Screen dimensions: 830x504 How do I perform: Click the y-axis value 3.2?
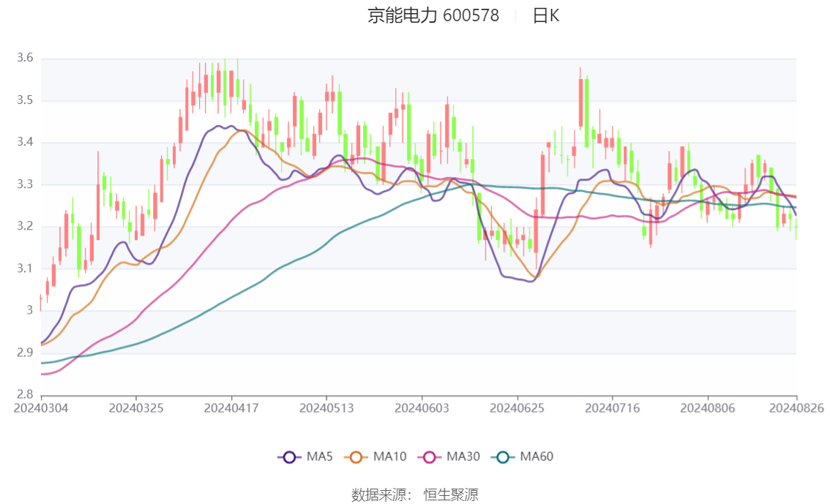point(25,226)
